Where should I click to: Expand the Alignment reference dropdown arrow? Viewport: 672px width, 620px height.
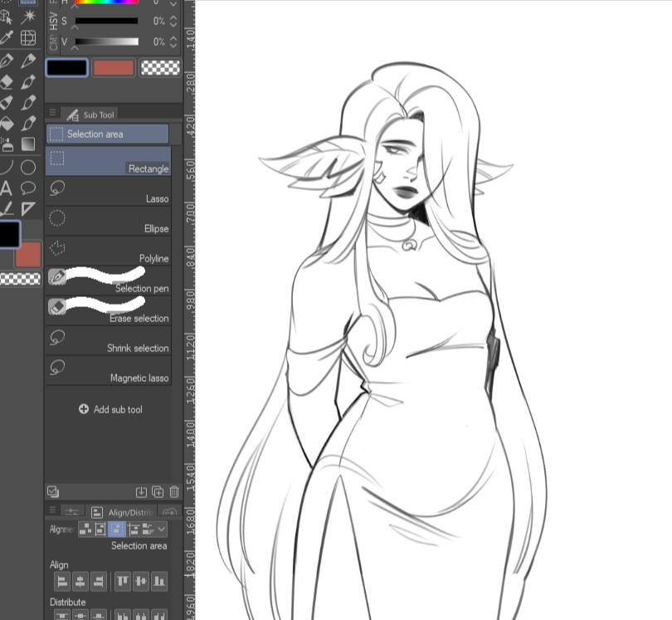pos(161,529)
